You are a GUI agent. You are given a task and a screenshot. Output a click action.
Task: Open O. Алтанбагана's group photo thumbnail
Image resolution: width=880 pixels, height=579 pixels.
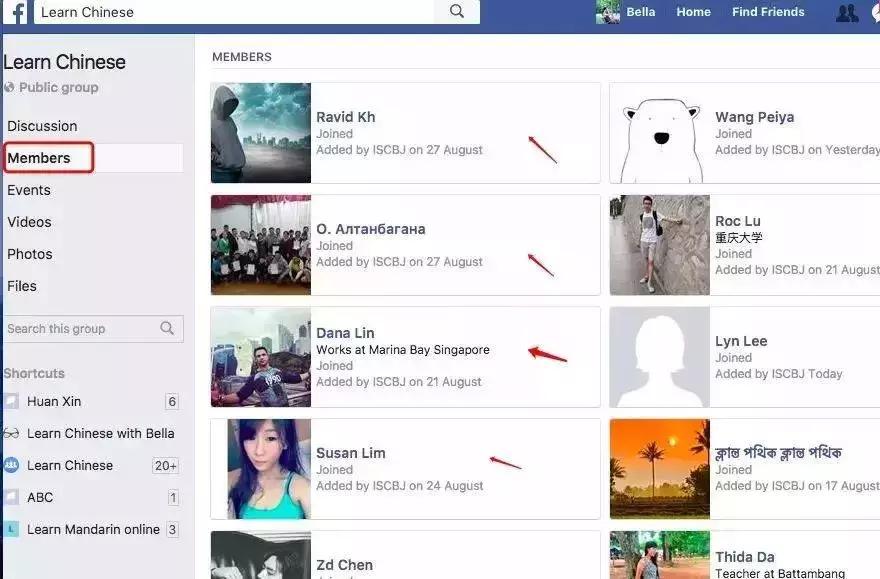(260, 245)
